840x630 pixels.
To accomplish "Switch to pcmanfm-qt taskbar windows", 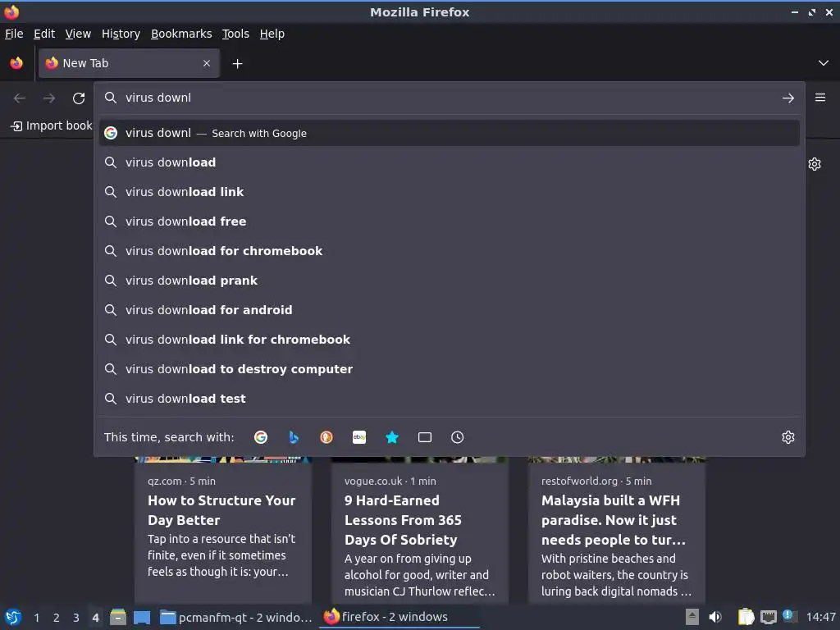I will 236,617.
